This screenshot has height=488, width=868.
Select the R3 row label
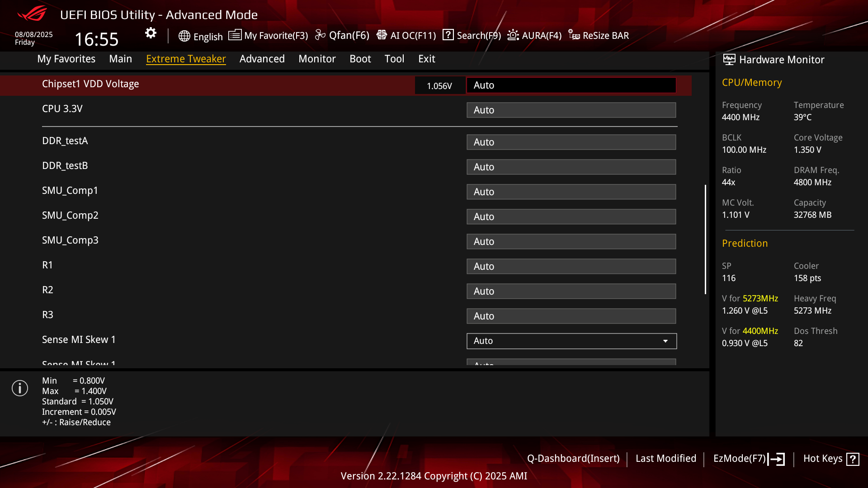click(47, 314)
